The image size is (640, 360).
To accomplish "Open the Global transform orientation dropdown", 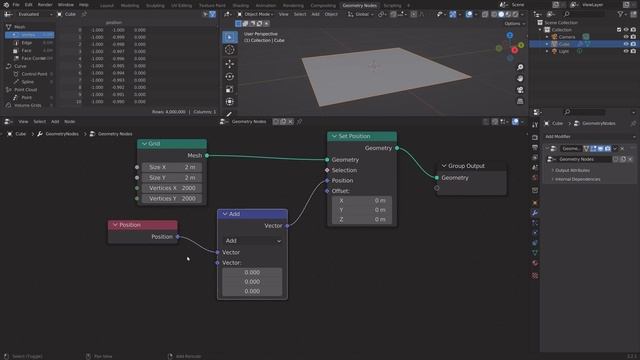I will point(360,14).
